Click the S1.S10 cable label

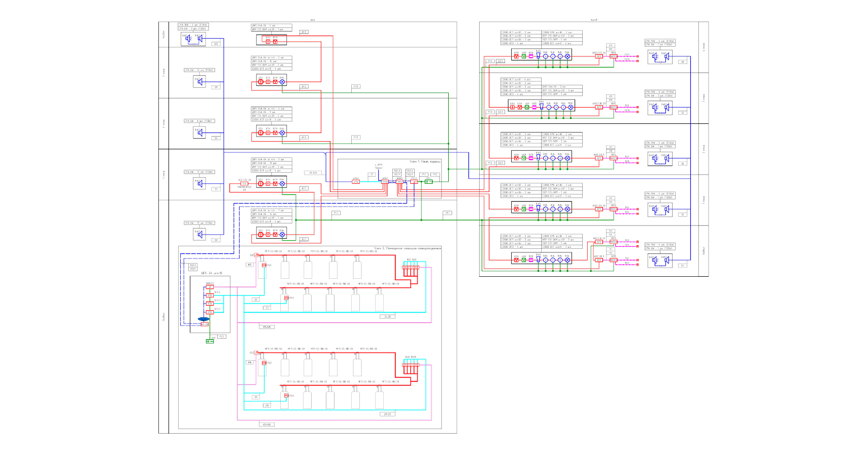[313, 173]
